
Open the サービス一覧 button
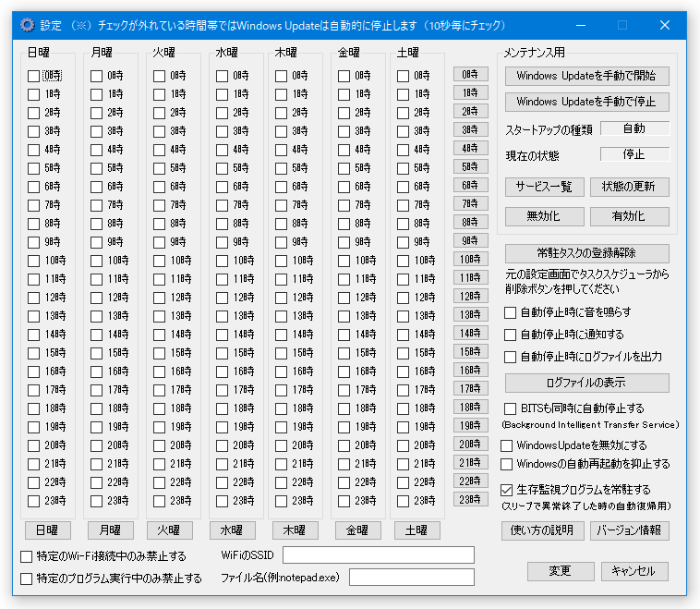click(545, 187)
